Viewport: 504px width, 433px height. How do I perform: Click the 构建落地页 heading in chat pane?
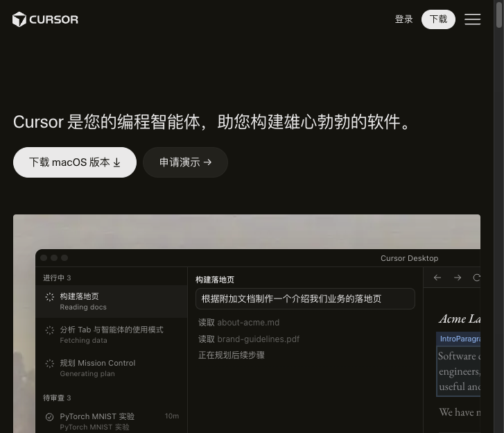215,280
